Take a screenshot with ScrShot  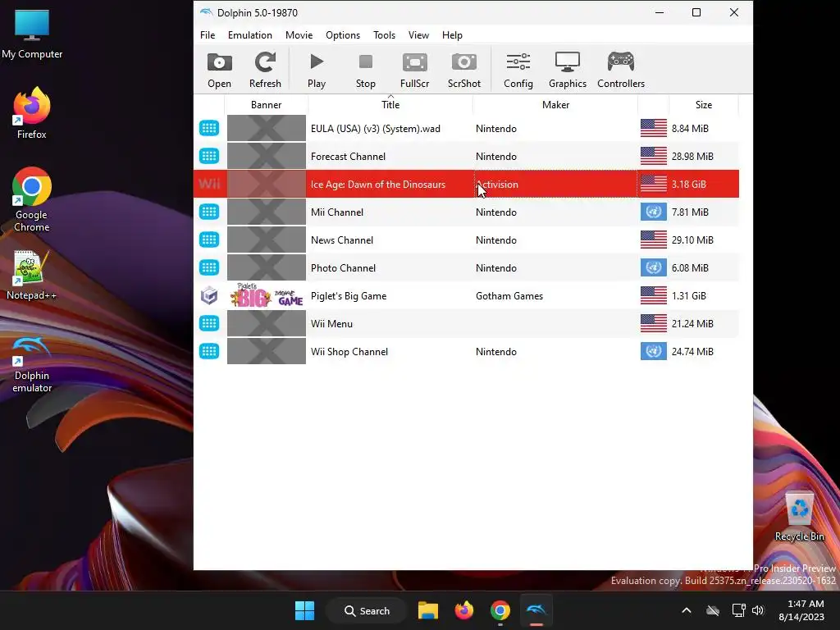[x=464, y=71]
